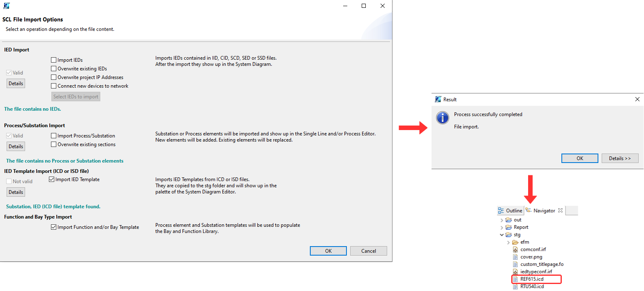
Task: Click the blue info icon in Result dialog
Action: [x=442, y=118]
